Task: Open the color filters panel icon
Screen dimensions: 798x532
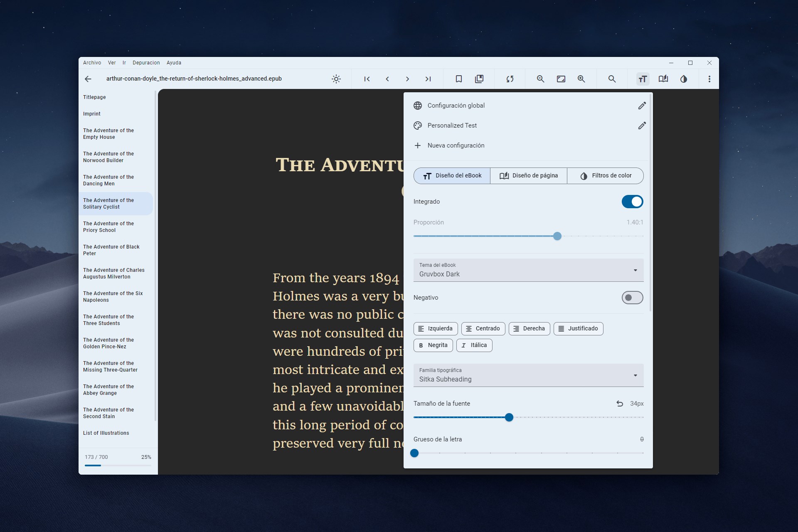Action: pyautogui.click(x=684, y=79)
